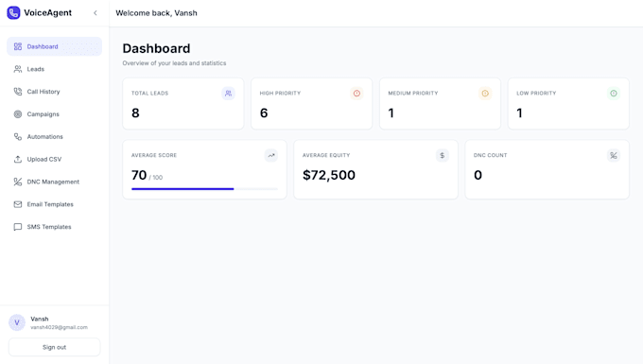This screenshot has width=643, height=364.
Task: Click the Dashboard page heading
Action: 156,48
